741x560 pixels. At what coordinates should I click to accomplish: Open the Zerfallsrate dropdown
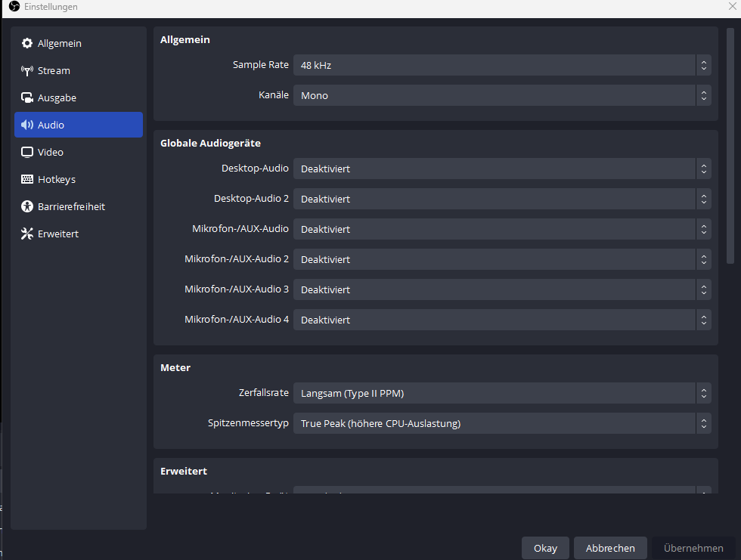coord(501,393)
